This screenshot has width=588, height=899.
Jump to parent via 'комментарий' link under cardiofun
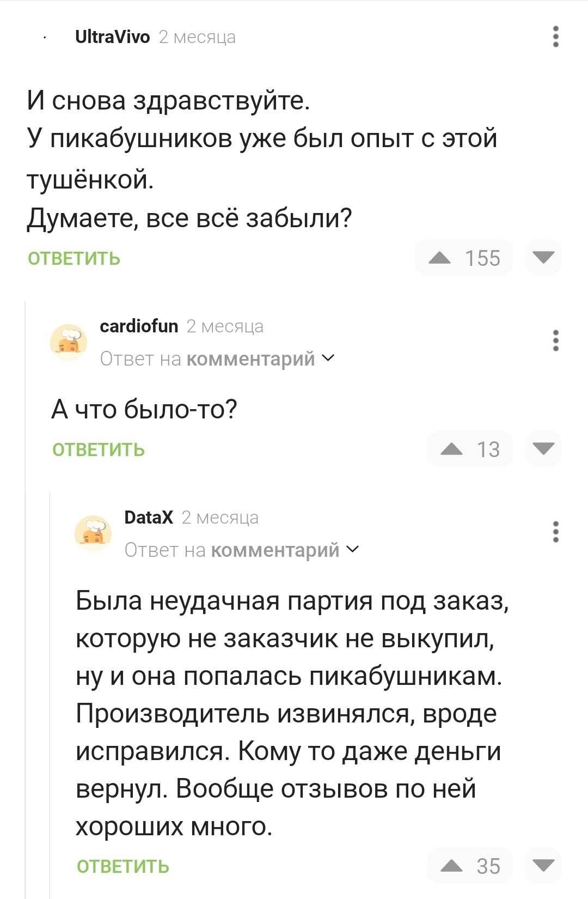pyautogui.click(x=250, y=359)
